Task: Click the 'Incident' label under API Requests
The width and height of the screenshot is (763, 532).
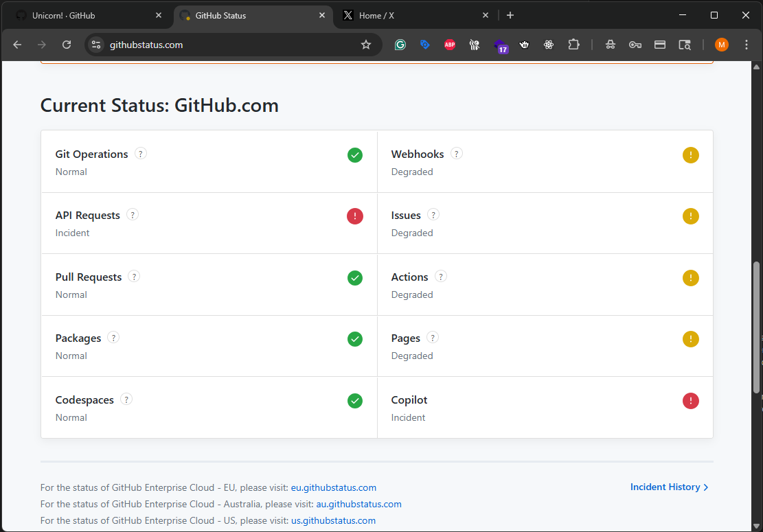Action: point(72,233)
